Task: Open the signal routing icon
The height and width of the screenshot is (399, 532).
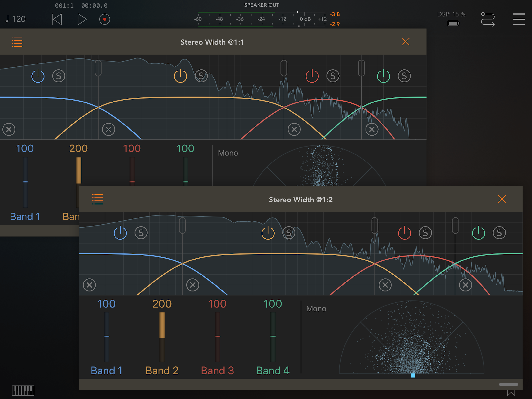Action: coord(488,19)
